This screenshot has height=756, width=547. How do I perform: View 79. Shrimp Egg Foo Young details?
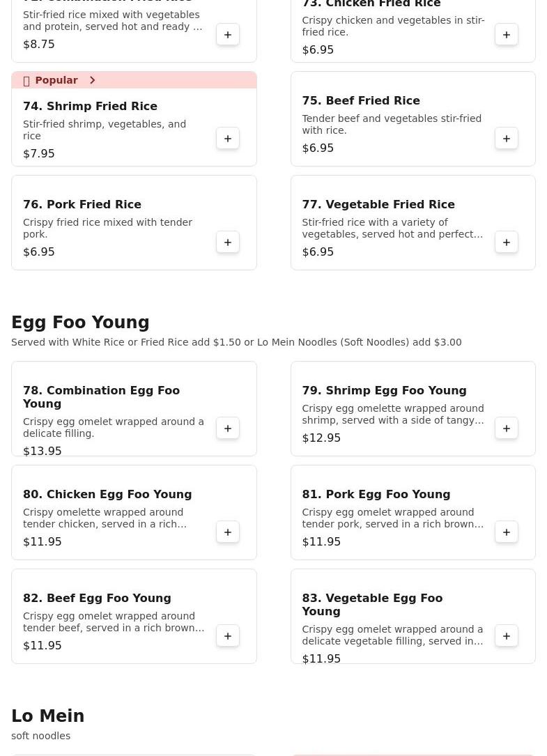click(x=384, y=391)
